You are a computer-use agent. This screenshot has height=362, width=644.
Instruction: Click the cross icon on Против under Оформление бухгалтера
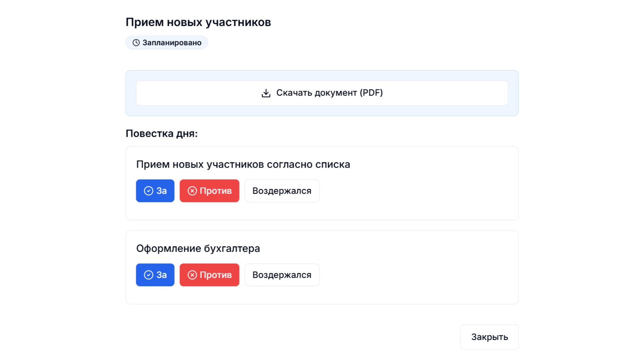[x=192, y=275]
